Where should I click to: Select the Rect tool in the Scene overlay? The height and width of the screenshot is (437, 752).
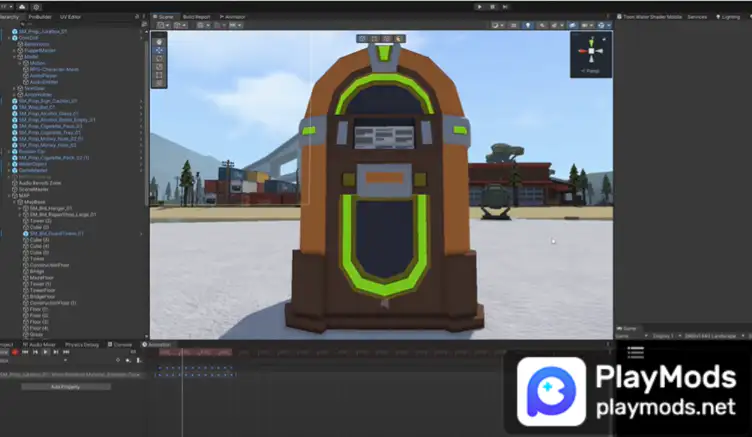tap(159, 75)
